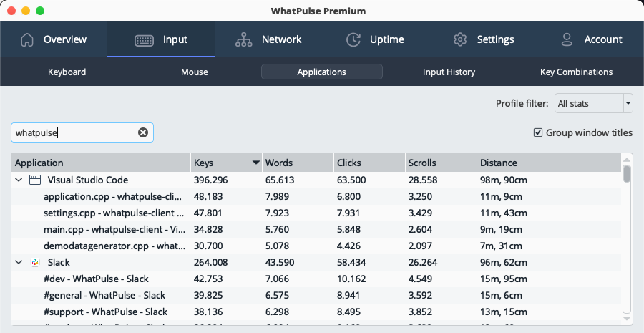Select the Keyboard sub-tab

point(67,72)
